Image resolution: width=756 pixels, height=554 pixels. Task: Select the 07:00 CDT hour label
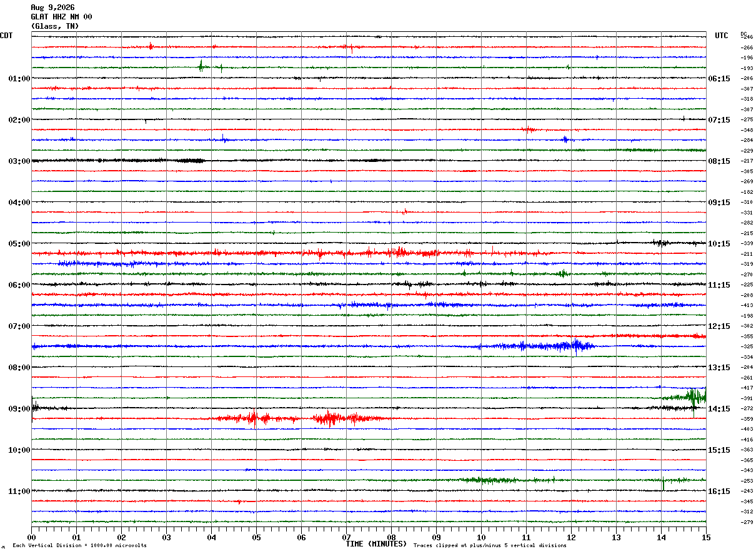click(x=19, y=326)
